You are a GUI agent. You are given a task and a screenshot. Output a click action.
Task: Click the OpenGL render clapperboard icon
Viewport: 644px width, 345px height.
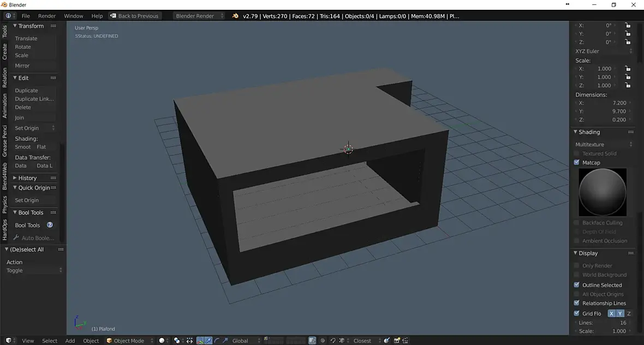click(406, 341)
